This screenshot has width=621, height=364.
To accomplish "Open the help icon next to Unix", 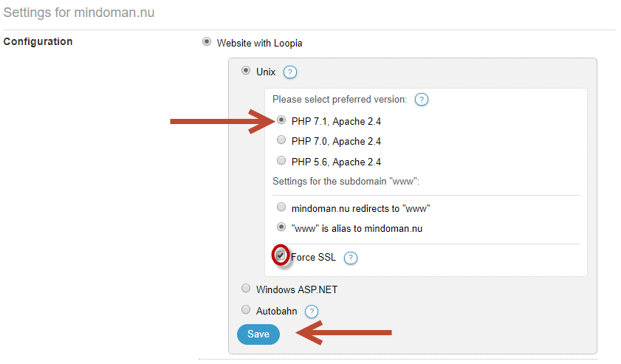I will (290, 72).
